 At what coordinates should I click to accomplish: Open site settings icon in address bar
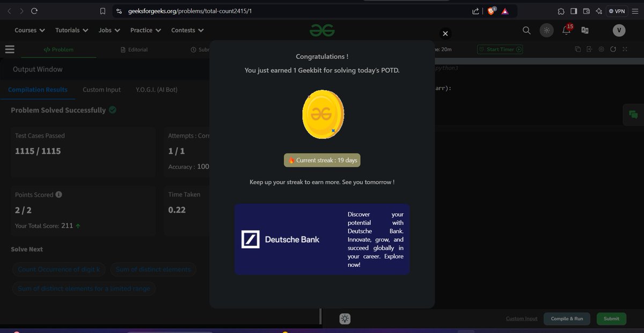[119, 11]
